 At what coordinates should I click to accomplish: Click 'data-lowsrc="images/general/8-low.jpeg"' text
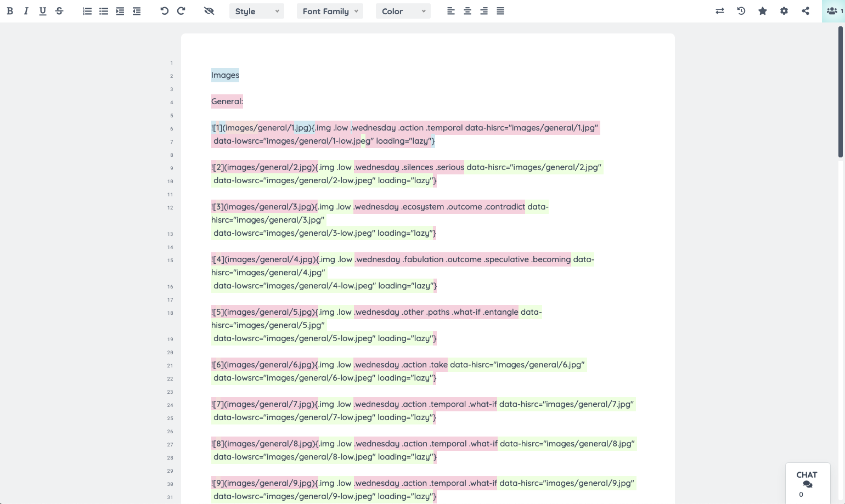point(294,457)
